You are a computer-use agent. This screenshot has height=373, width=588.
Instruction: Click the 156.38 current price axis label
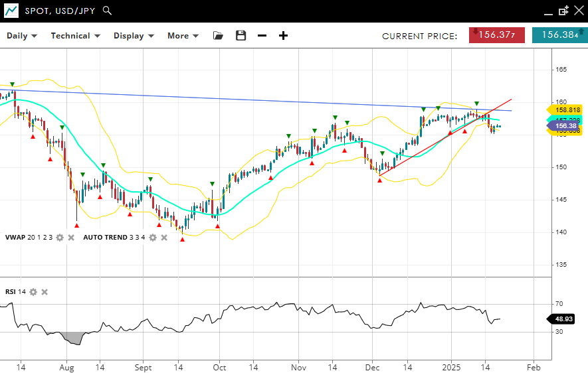(565, 125)
